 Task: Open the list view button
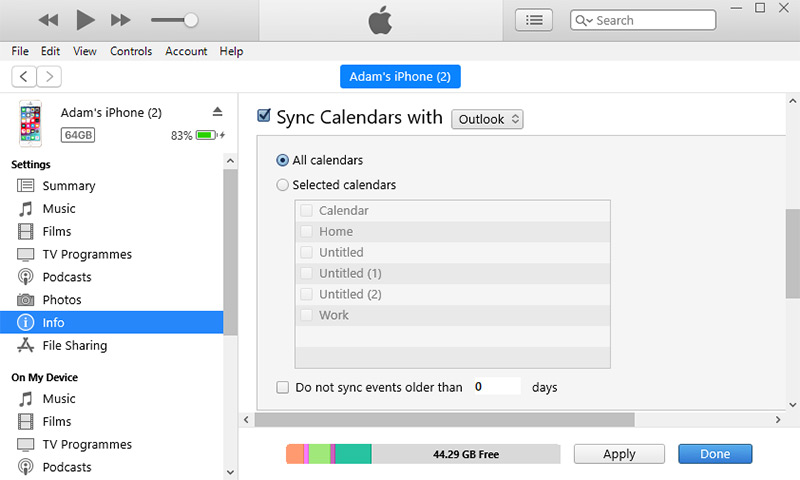534,20
